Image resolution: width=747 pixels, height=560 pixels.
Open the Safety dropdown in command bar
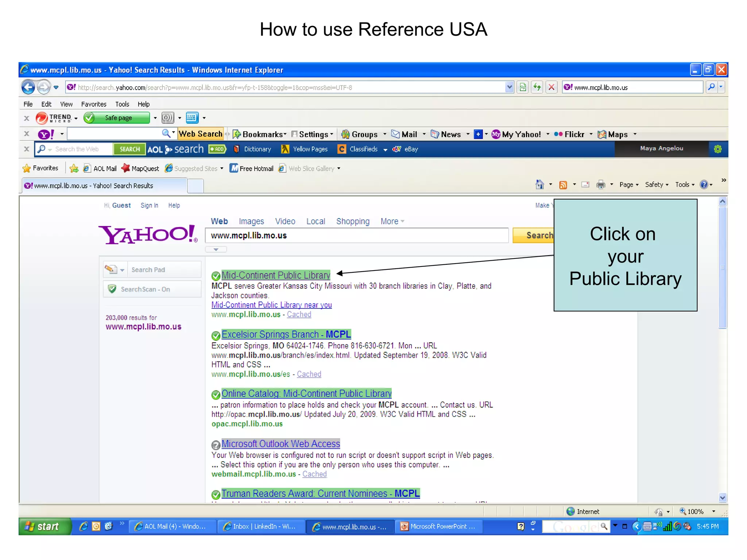657,184
